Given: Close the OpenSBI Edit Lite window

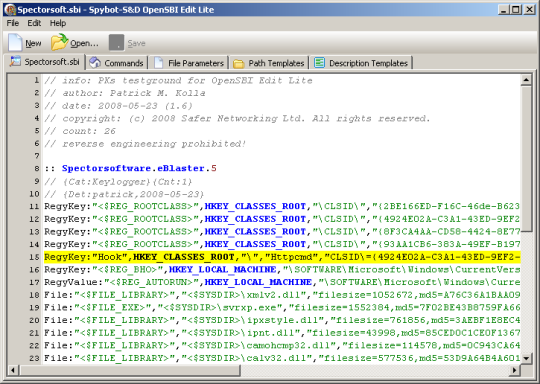Looking at the screenshot, I should (529, 9).
